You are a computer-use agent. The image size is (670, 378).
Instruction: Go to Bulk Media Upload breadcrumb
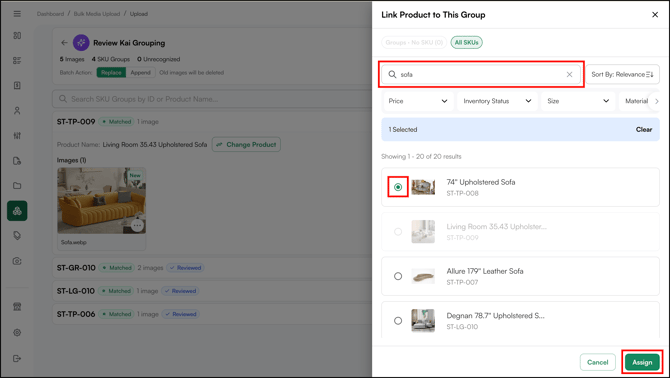[x=97, y=14]
